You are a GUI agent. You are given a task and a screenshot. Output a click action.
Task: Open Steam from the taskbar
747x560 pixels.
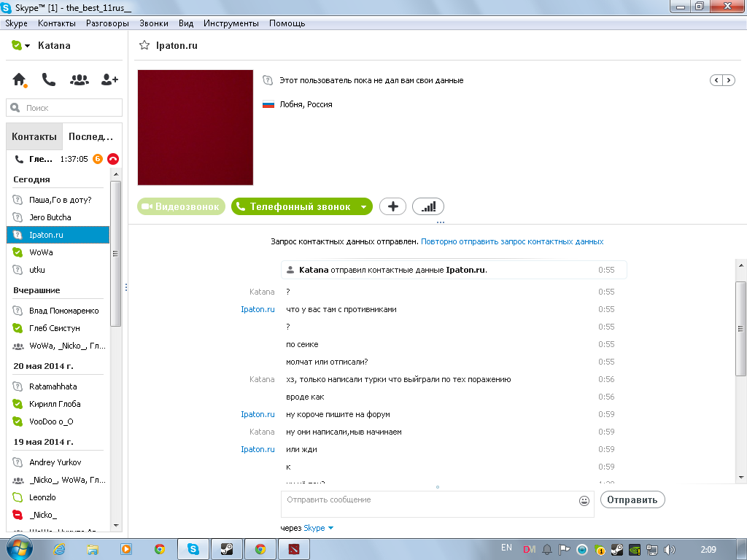(x=227, y=549)
